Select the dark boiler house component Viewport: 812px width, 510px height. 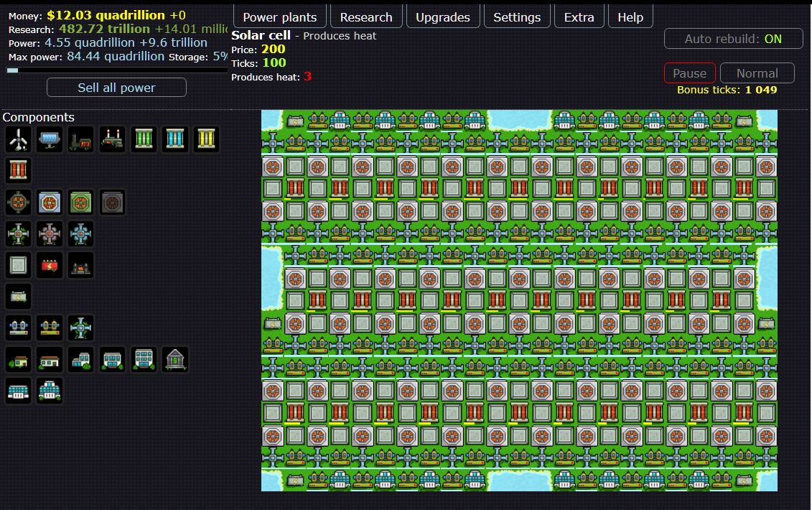[x=81, y=265]
